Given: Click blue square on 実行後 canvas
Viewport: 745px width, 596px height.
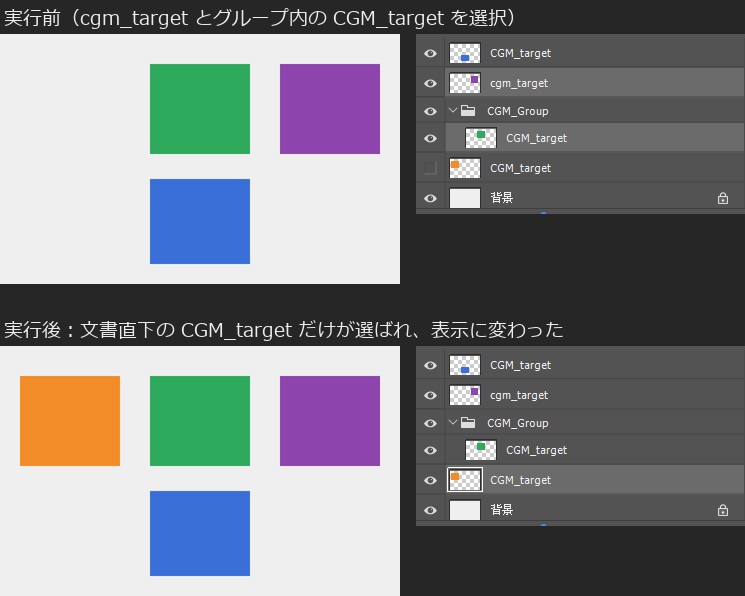Looking at the screenshot, I should (200, 533).
